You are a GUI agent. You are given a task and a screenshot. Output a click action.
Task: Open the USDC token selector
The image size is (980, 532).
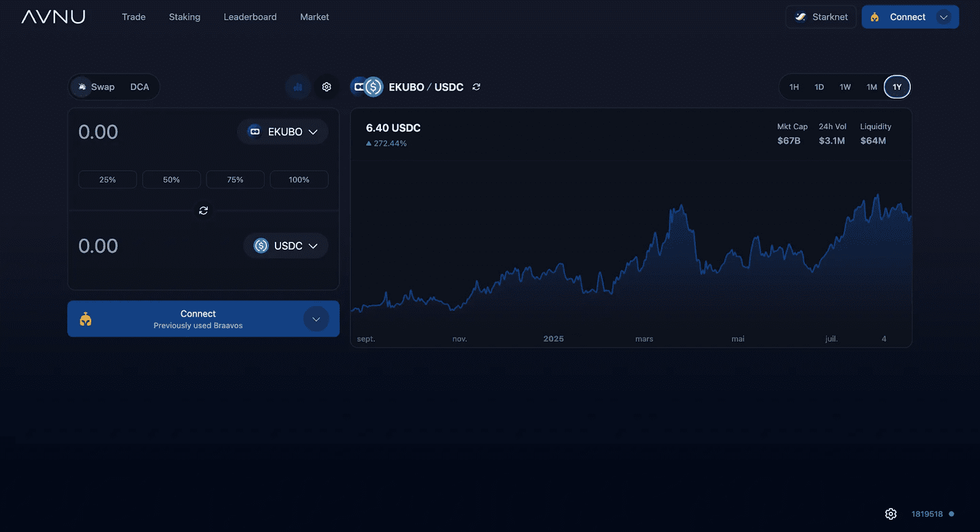pos(286,245)
